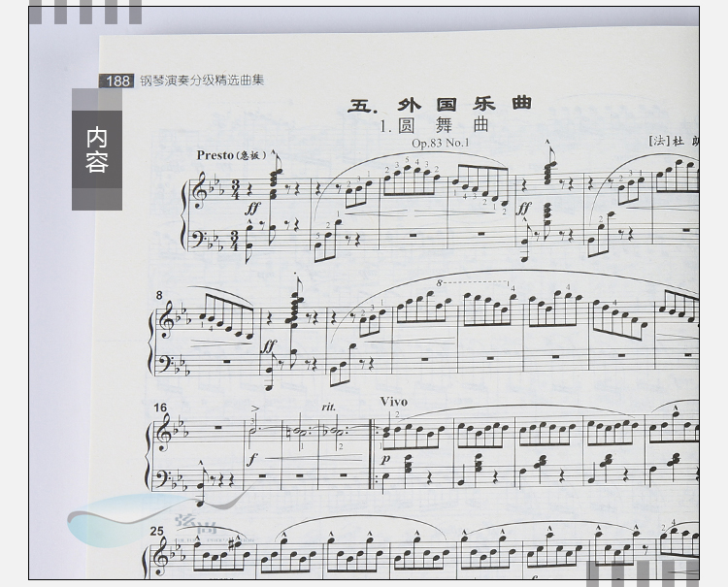Select the p dynamic below Vivo

[x=385, y=459]
